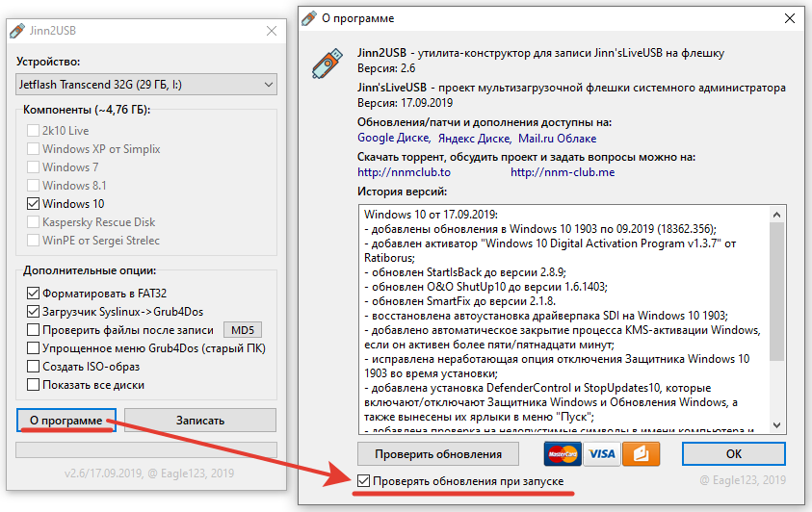The height and width of the screenshot is (512, 812).
Task: Click the О программе title bar icon
Action: pos(309,18)
